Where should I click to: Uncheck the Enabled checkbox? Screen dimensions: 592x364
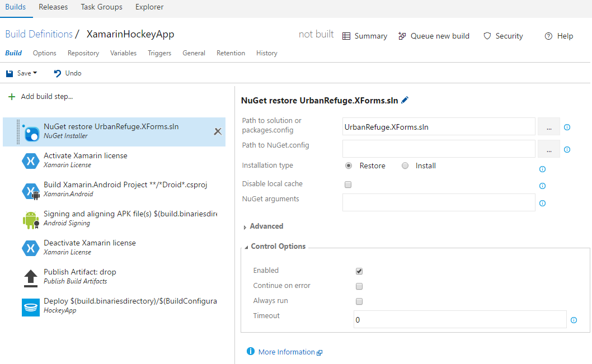359,271
